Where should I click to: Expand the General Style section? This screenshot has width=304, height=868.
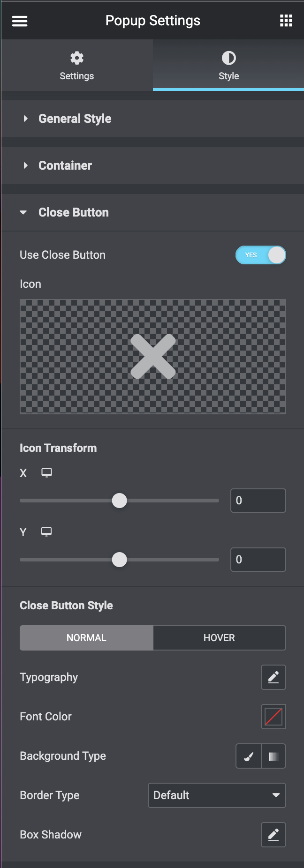tap(75, 119)
